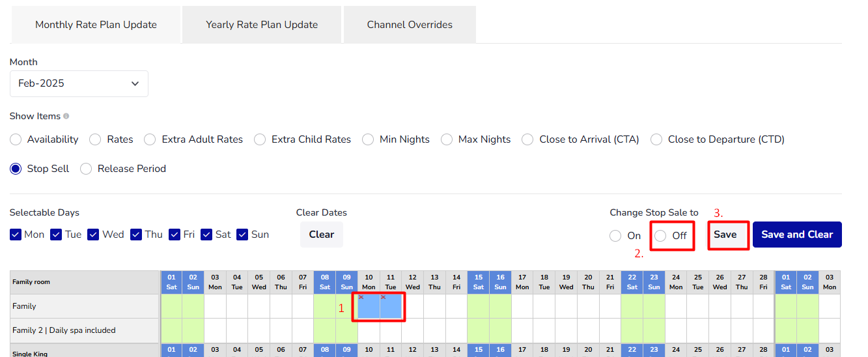The height and width of the screenshot is (357, 868).
Task: Click the Save and Clear button
Action: (797, 235)
